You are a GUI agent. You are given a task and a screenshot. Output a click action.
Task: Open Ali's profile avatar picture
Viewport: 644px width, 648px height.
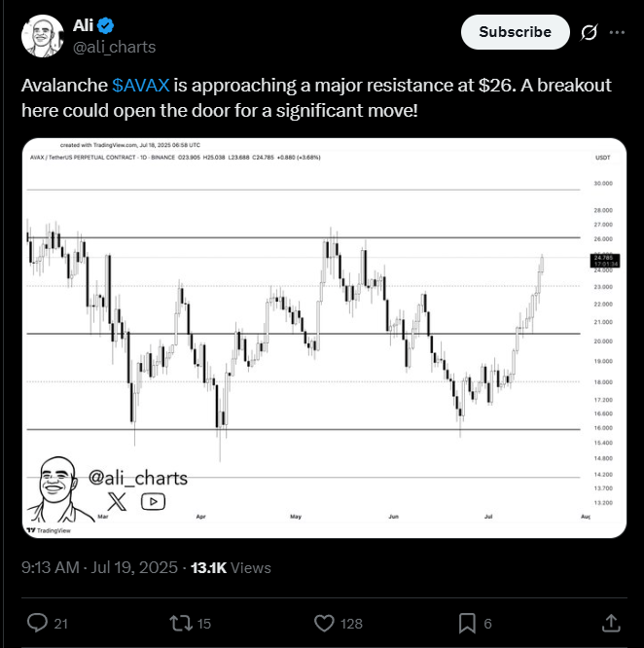coord(42,36)
